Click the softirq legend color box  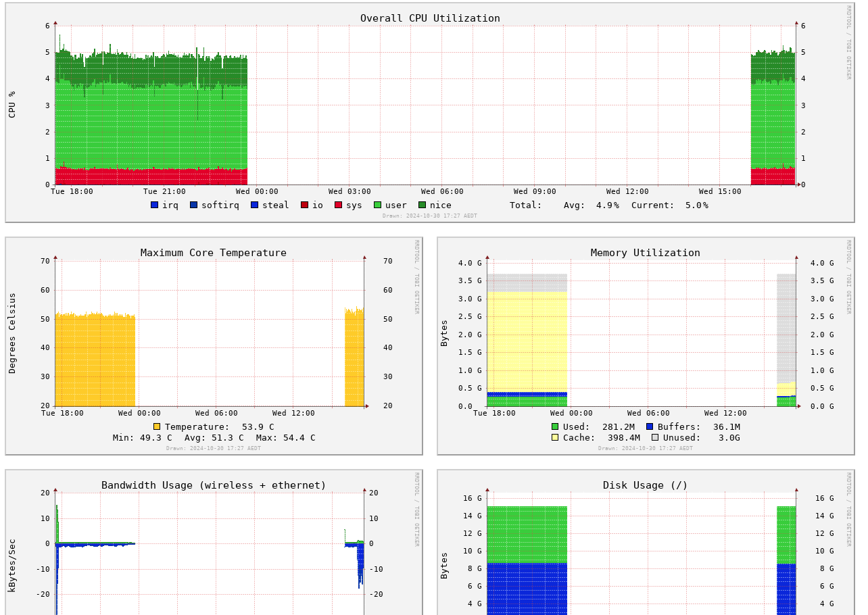[193, 205]
